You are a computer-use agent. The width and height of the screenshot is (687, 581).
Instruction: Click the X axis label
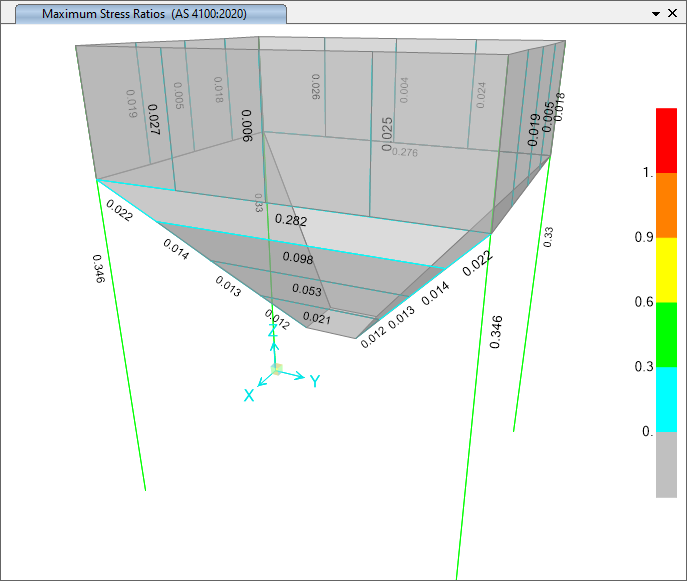pyautogui.click(x=249, y=396)
